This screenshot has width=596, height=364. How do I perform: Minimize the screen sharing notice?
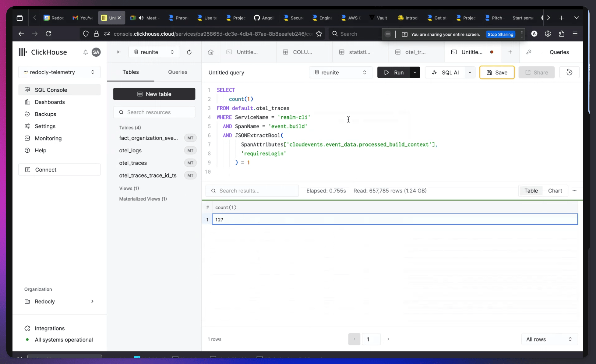click(x=388, y=34)
